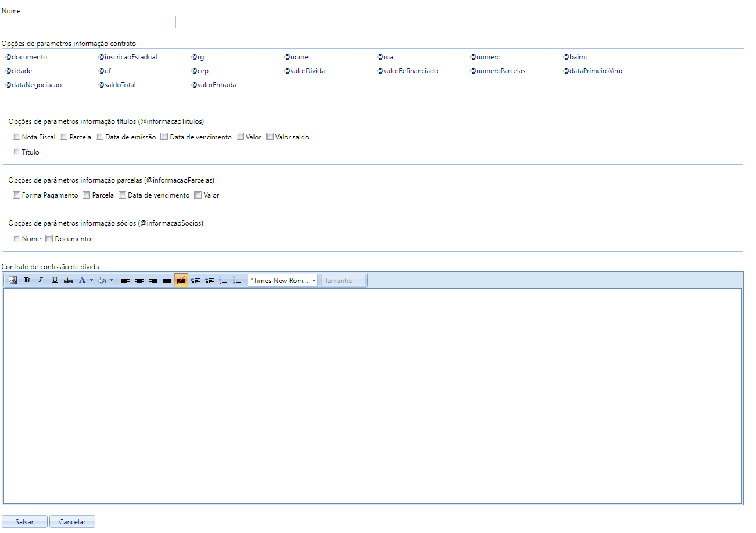Click the Cancelar button
Viewport: 756px width, 533px height.
(72, 521)
